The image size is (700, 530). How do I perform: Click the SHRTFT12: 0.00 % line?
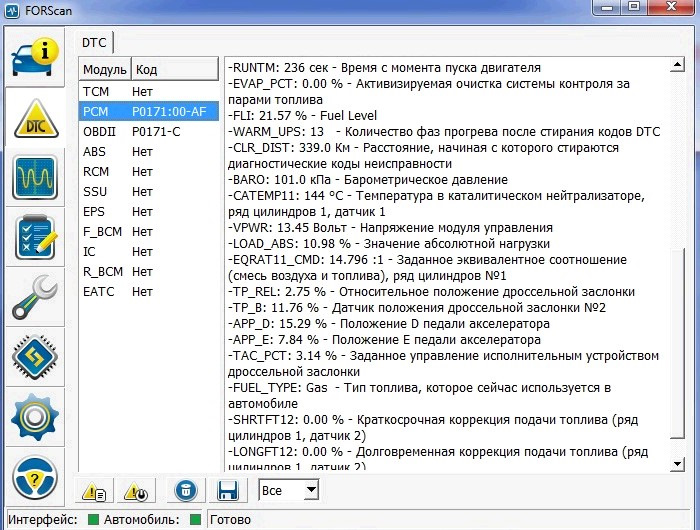click(433, 428)
